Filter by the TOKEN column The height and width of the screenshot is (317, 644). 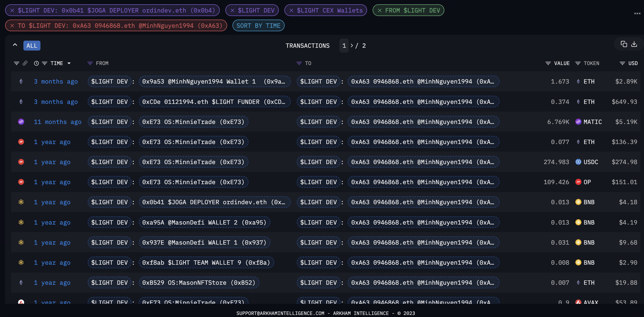point(578,63)
